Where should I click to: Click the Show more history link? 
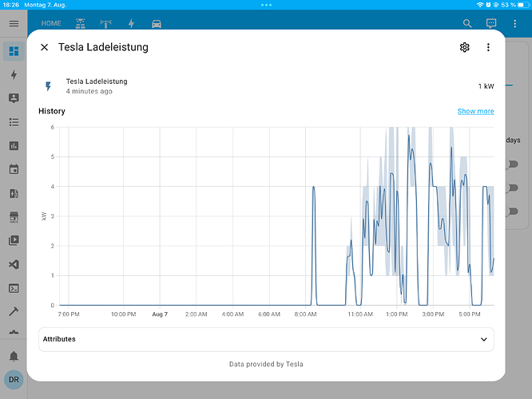coord(475,111)
